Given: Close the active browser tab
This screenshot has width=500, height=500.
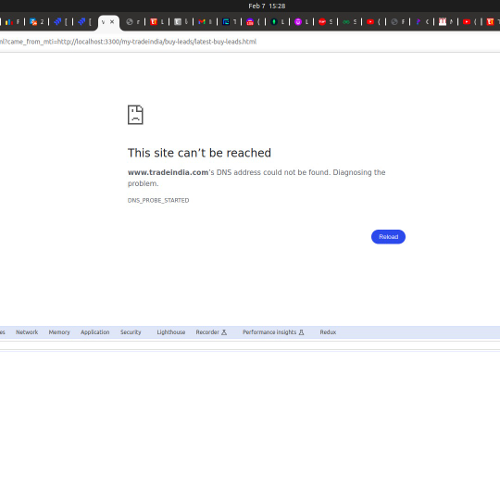Looking at the screenshot, I should click(112, 22).
